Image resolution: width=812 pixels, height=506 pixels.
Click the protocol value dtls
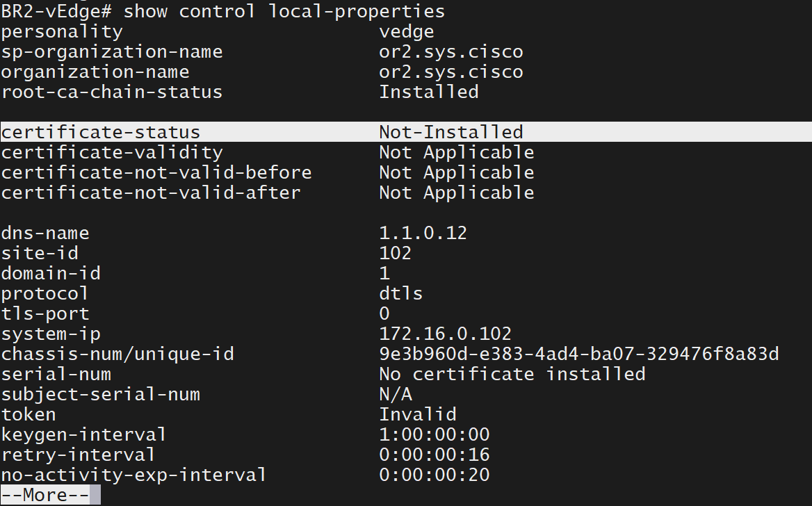click(x=400, y=293)
